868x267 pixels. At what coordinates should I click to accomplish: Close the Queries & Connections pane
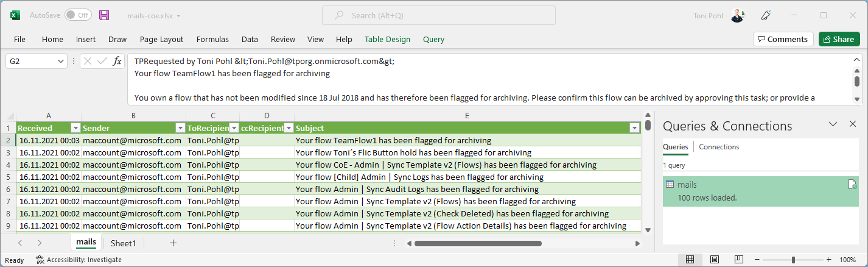tap(853, 124)
